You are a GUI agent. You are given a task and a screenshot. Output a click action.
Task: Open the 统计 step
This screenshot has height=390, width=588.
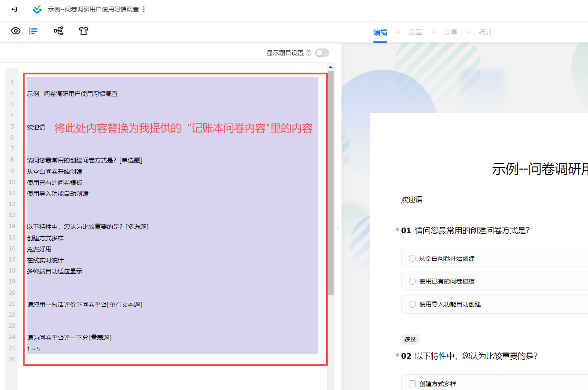tap(485, 32)
